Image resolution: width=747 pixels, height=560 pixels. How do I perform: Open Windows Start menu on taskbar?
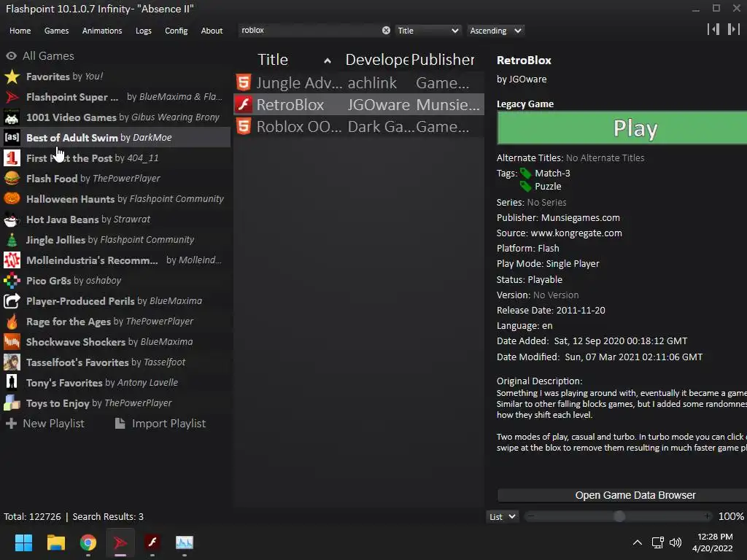coord(23,542)
